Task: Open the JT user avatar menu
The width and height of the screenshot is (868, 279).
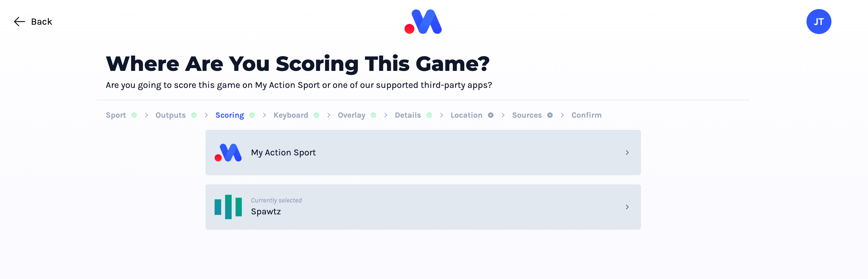Action: click(818, 22)
